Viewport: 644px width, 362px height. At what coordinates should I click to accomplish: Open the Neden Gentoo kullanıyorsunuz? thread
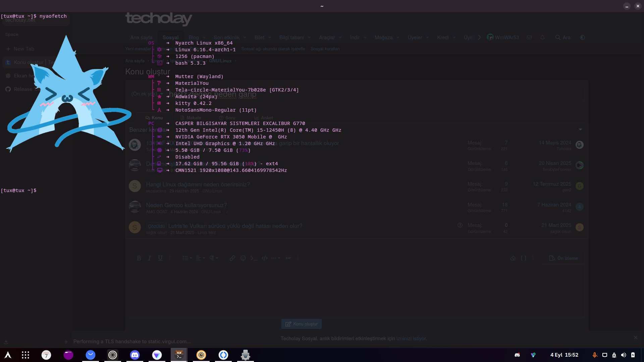point(186,205)
